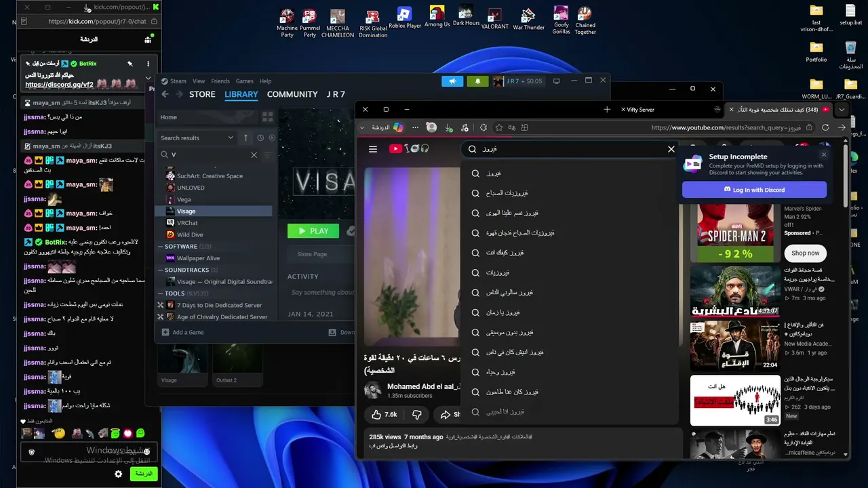868x488 pixels.
Task: Open Goofy Gorillas desktop shortcut
Action: tap(561, 20)
